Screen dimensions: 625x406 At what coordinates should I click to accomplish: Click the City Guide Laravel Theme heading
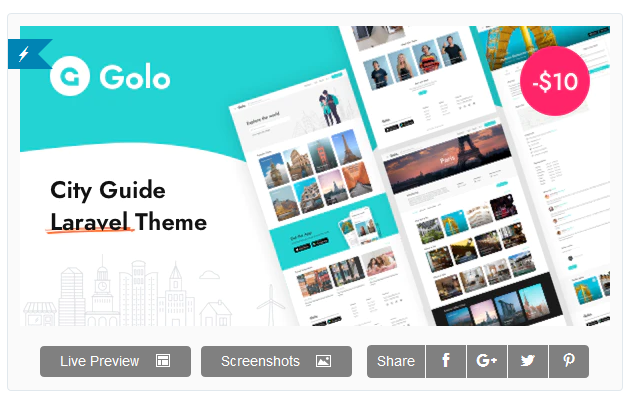click(128, 206)
